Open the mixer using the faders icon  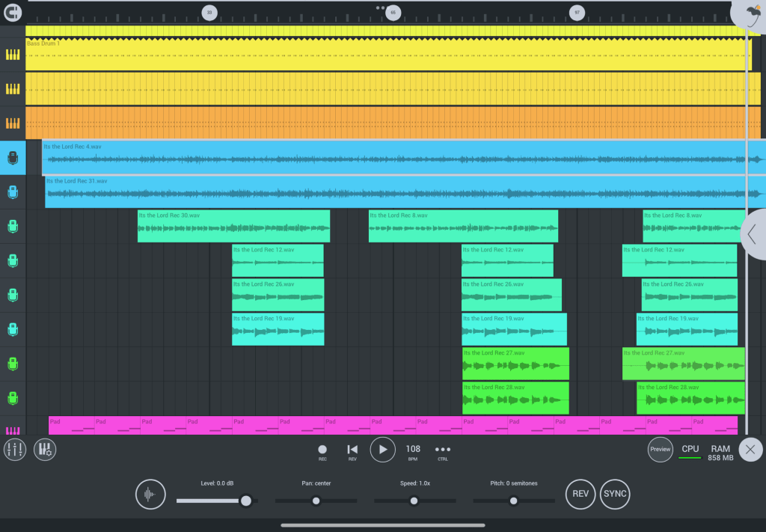(x=15, y=449)
